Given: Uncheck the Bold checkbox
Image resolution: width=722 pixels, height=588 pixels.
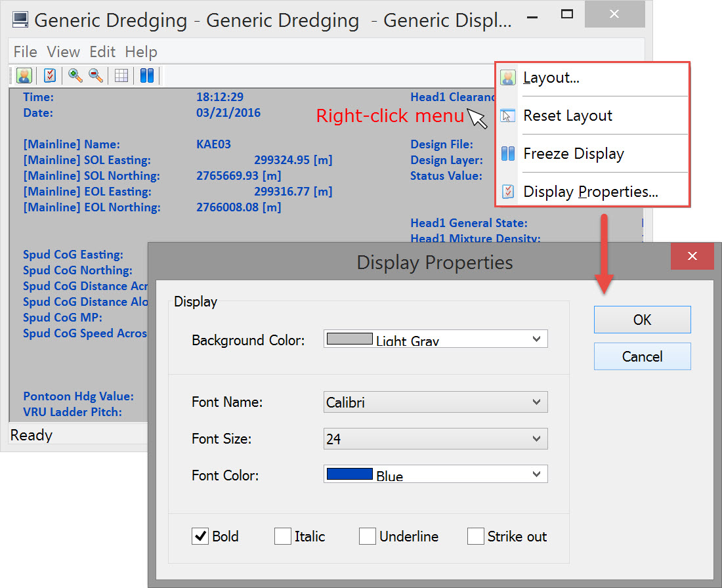Looking at the screenshot, I should 200,536.
